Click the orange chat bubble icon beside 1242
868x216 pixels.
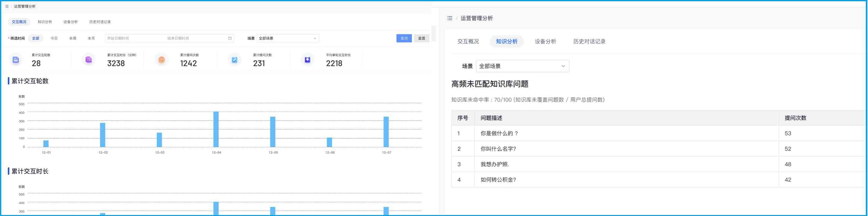tap(161, 60)
